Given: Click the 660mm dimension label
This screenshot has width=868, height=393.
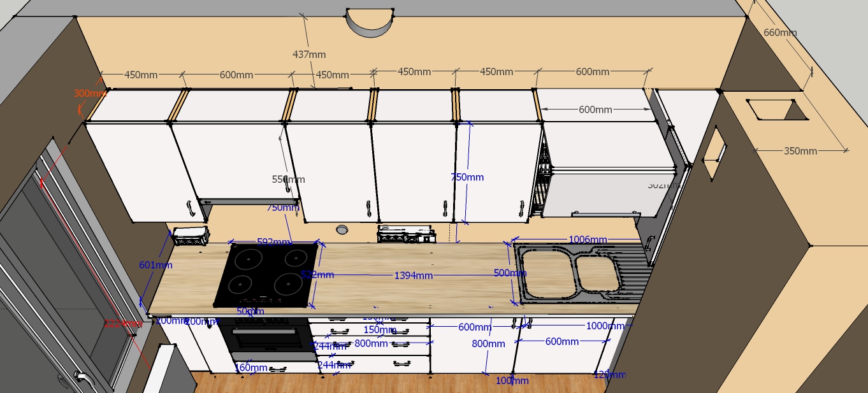Looking at the screenshot, I should pyautogui.click(x=780, y=32).
